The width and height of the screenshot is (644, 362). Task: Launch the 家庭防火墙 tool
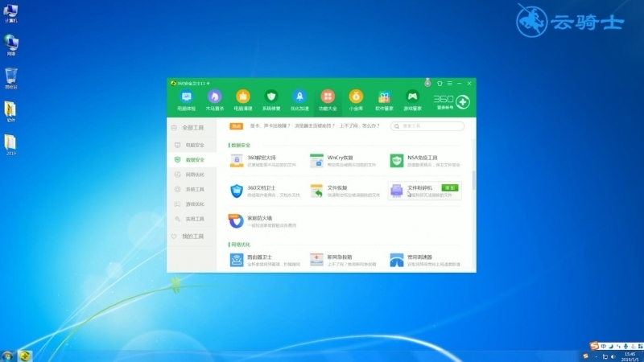click(x=263, y=221)
